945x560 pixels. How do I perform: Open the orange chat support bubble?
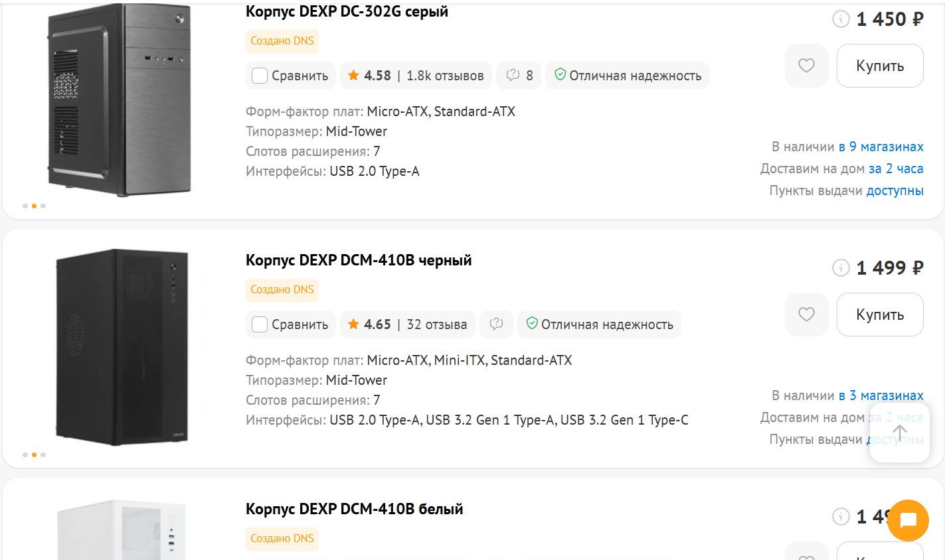point(908,520)
